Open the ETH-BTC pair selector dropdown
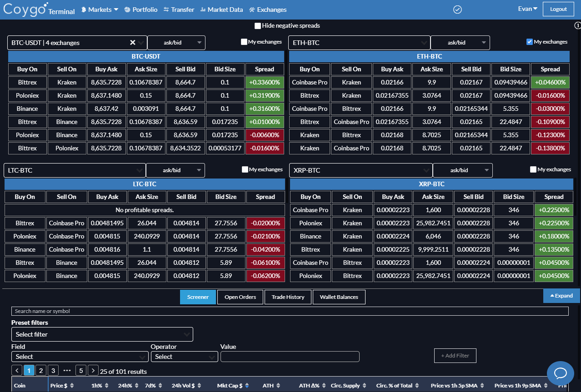Screen dimensions: 581x392 360,43
